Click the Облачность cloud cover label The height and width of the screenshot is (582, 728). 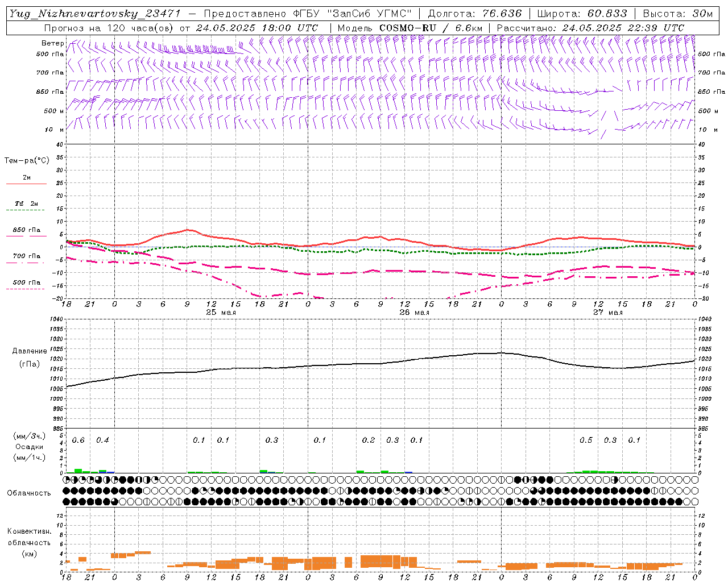(x=29, y=493)
